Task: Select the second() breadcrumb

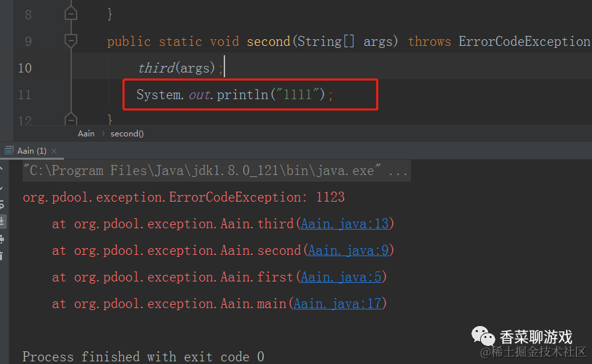Action: [x=127, y=134]
